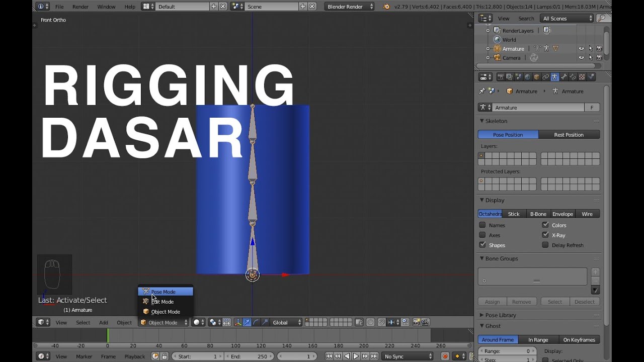Open the World properties tab (globe icon)

[x=527, y=77]
